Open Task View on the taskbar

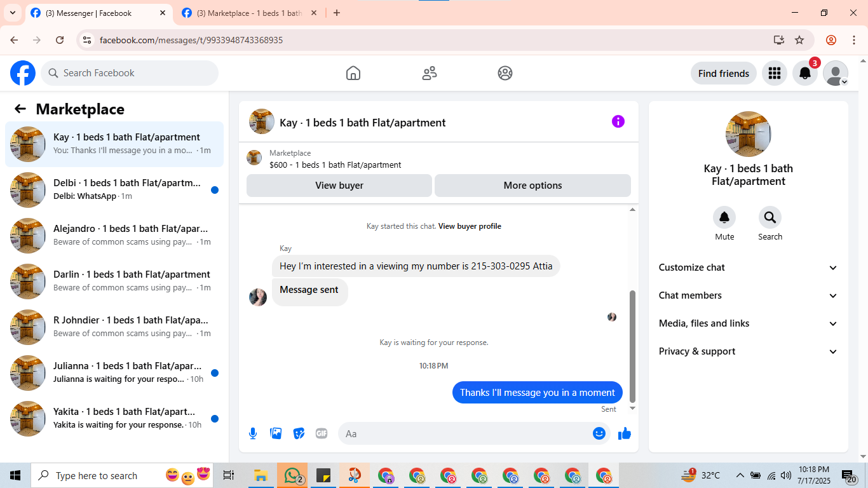coord(229,475)
